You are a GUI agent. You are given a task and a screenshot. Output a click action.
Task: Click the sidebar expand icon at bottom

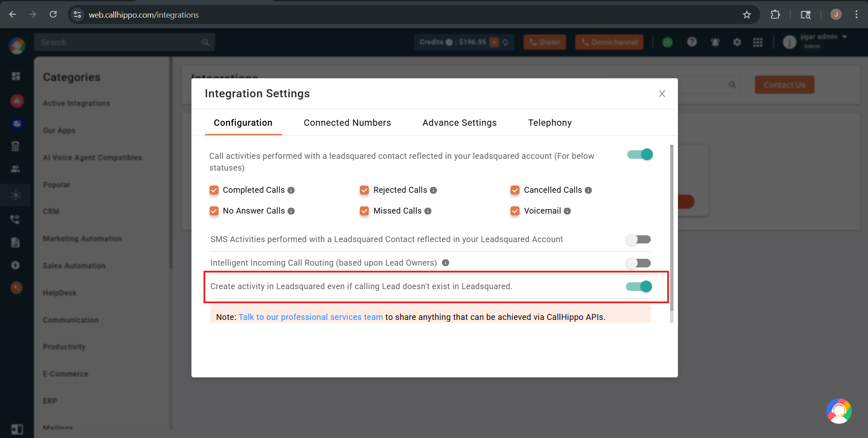(17, 429)
